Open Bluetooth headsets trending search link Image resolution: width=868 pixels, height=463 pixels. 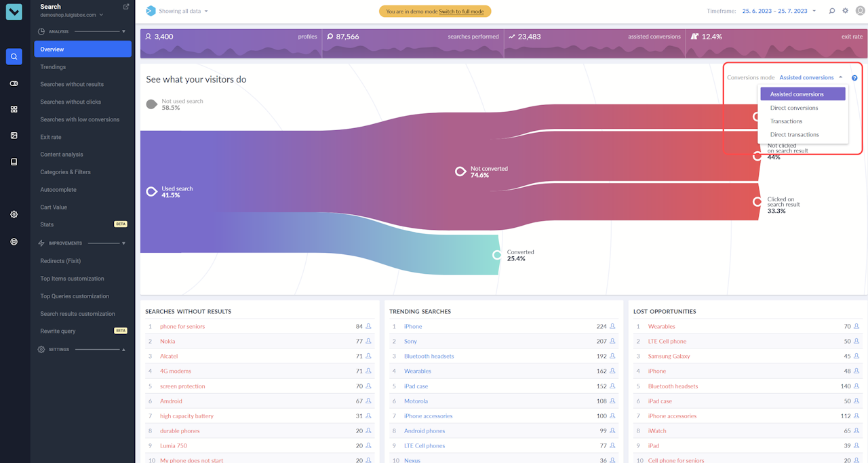click(429, 356)
